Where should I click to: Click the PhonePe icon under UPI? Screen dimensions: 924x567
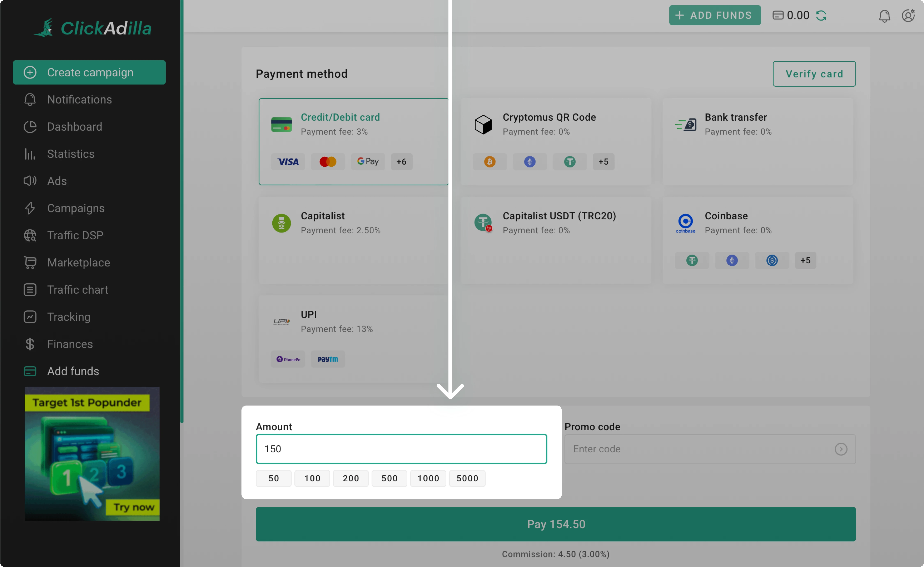(x=288, y=359)
